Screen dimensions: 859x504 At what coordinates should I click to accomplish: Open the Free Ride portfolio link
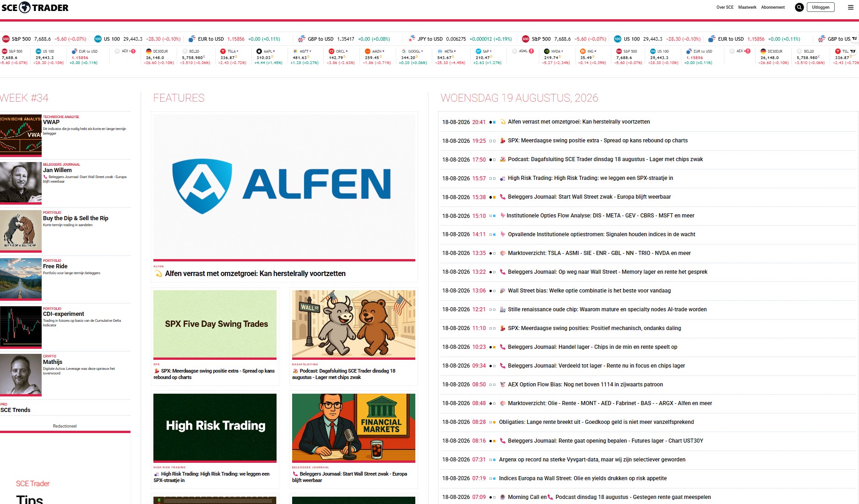coord(55,266)
